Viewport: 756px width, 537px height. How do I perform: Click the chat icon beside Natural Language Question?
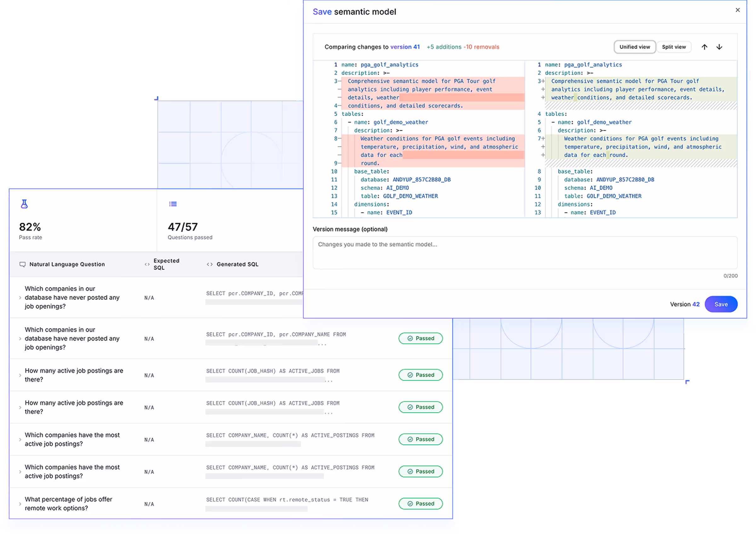pyautogui.click(x=22, y=264)
